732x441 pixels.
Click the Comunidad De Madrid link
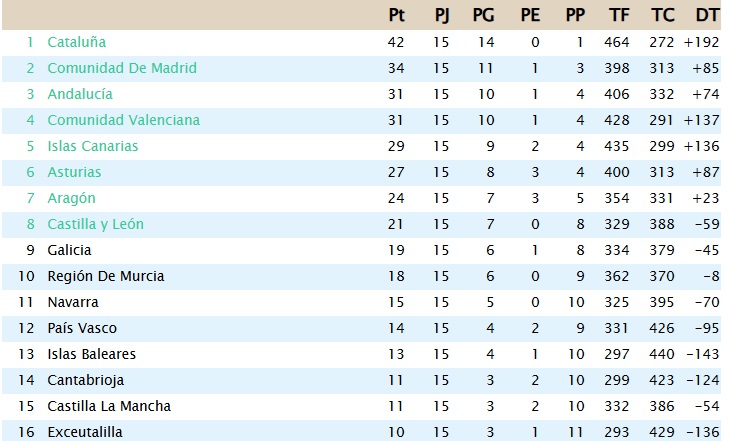pyautogui.click(x=122, y=68)
